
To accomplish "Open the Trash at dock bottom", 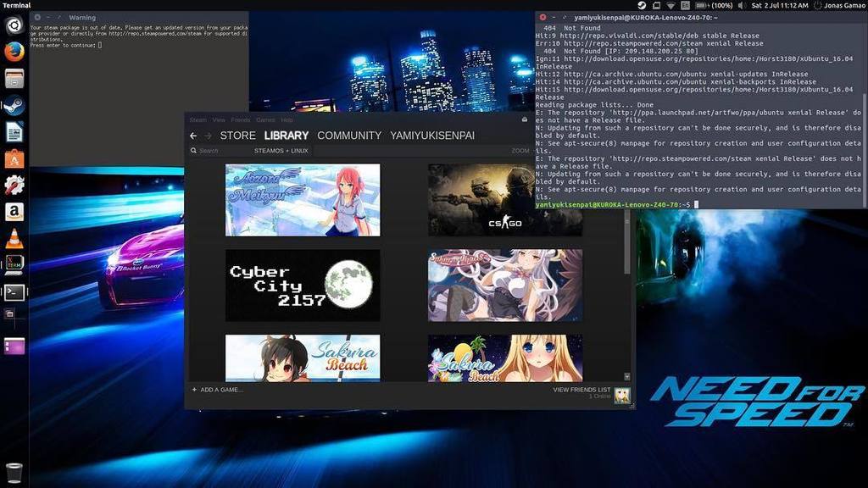I will (x=14, y=474).
